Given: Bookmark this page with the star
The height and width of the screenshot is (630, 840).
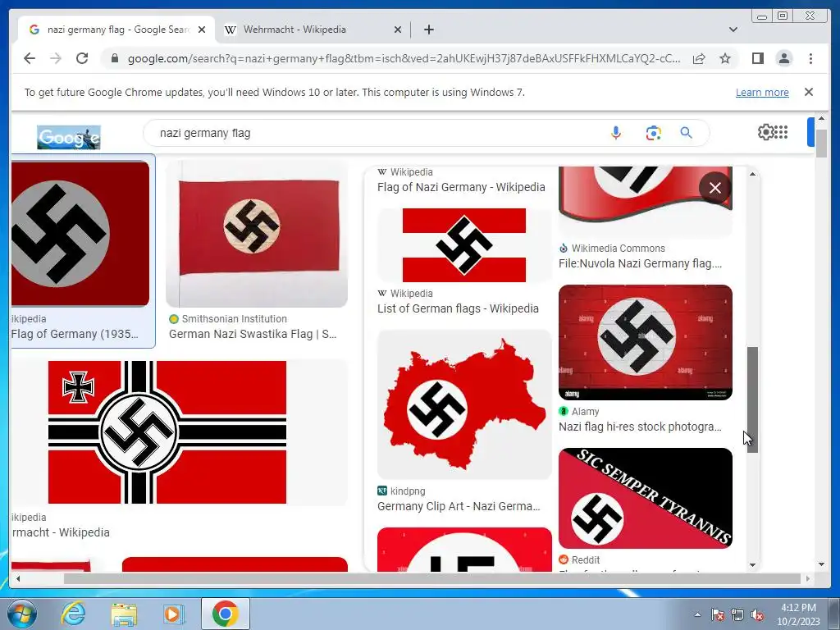Looking at the screenshot, I should (725, 58).
